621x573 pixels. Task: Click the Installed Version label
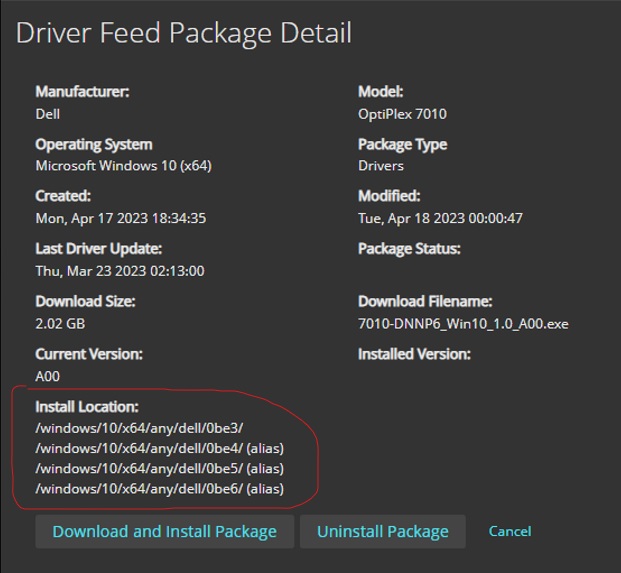414,354
